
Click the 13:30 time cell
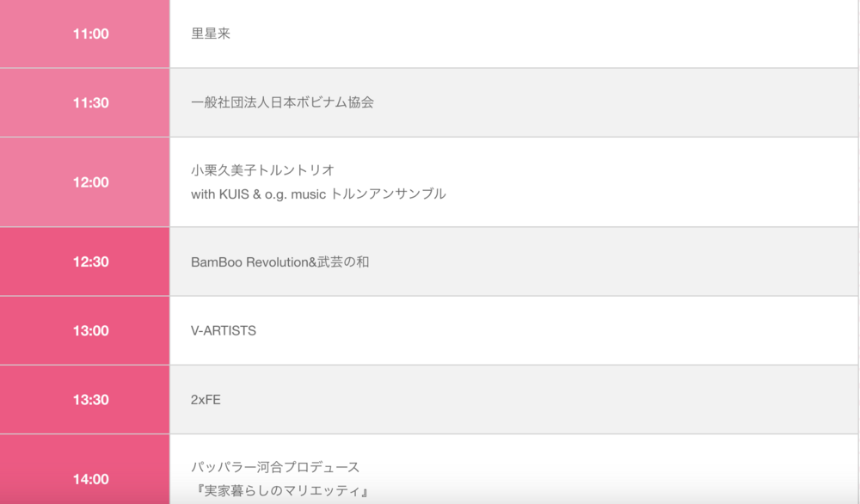[84, 400]
